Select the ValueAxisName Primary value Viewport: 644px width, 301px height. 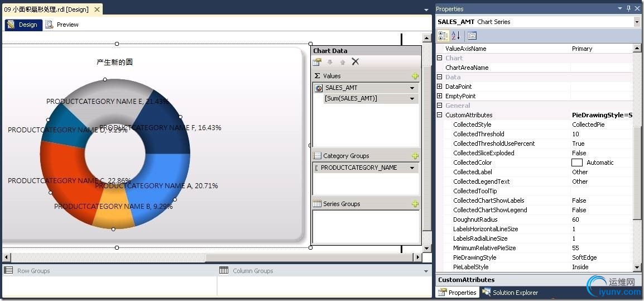582,49
